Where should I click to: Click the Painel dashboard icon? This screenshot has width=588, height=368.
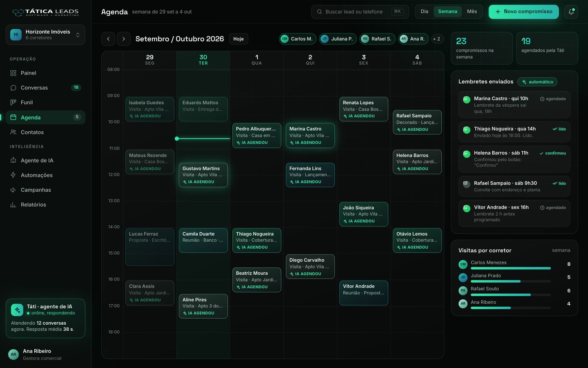click(13, 73)
